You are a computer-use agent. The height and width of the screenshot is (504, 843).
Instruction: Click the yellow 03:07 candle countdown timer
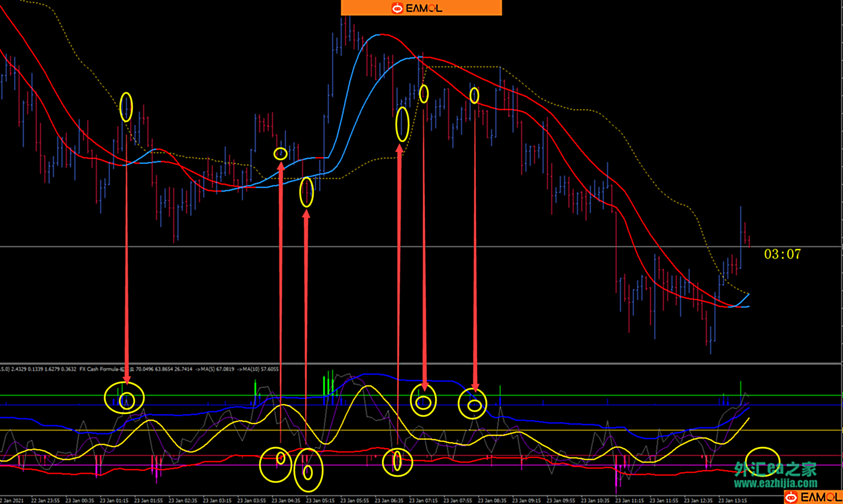point(782,254)
